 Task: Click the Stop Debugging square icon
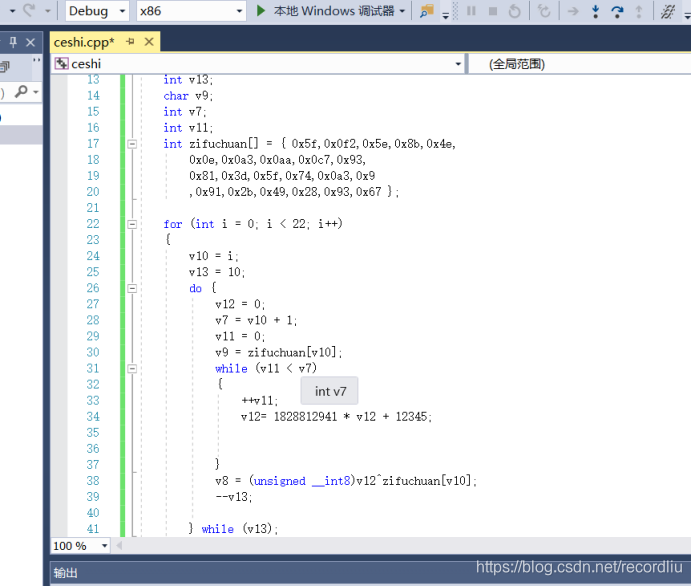pos(493,11)
